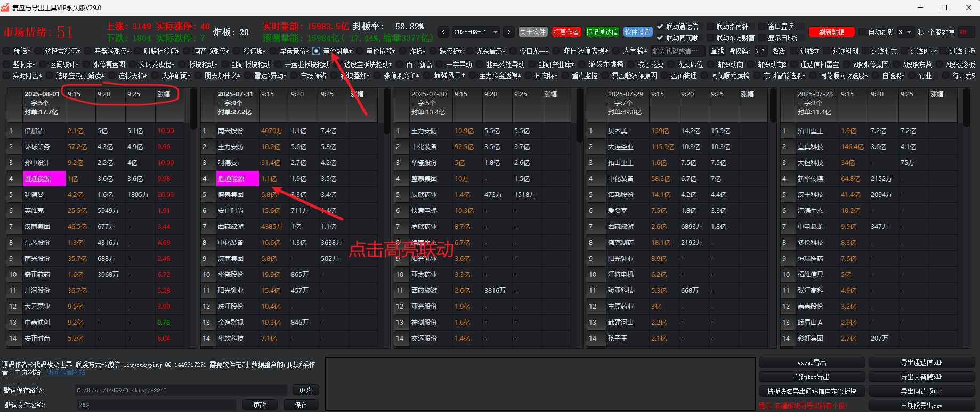Click excel导出 export button

coord(812,362)
